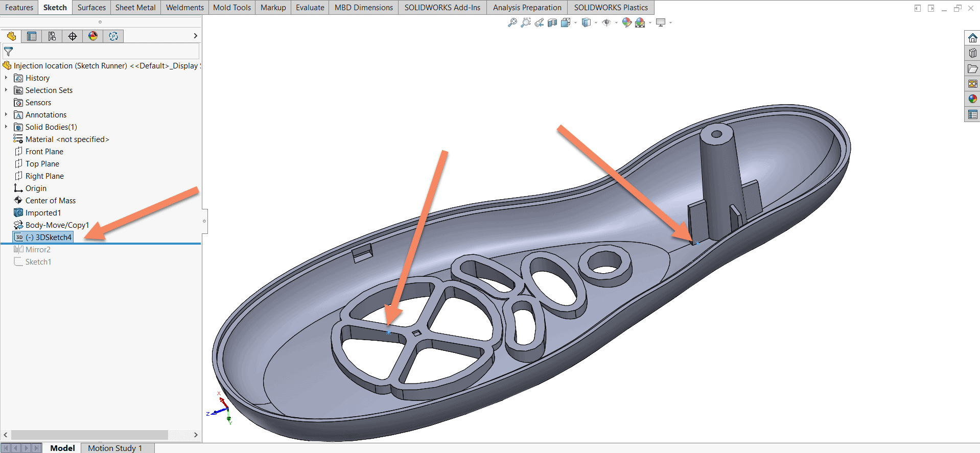
Task: Expand the Solid Bodies(1) folder
Action: (6, 127)
